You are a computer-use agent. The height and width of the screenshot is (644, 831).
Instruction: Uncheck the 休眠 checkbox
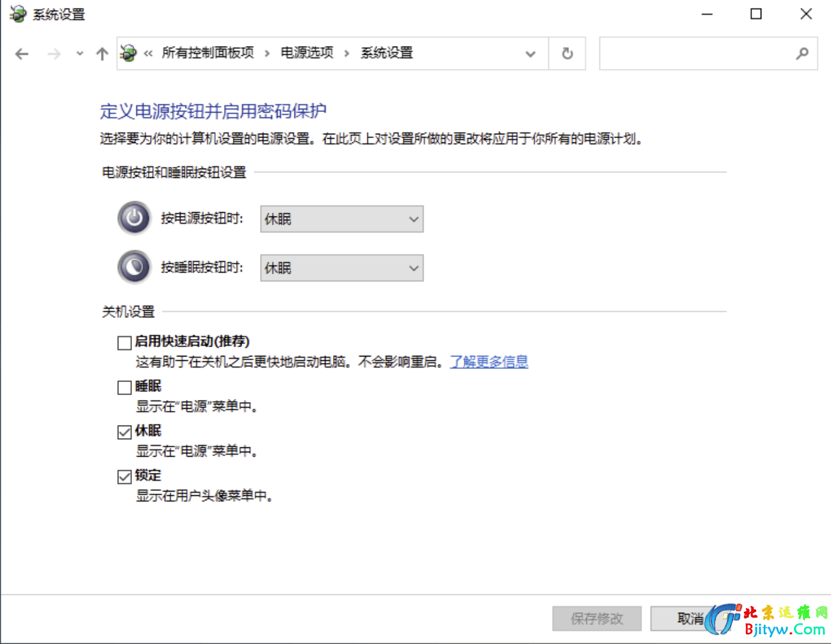pos(124,432)
